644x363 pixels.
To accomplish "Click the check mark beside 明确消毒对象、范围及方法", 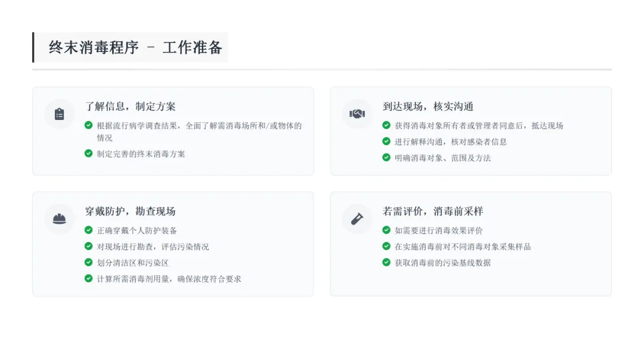I will [386, 158].
